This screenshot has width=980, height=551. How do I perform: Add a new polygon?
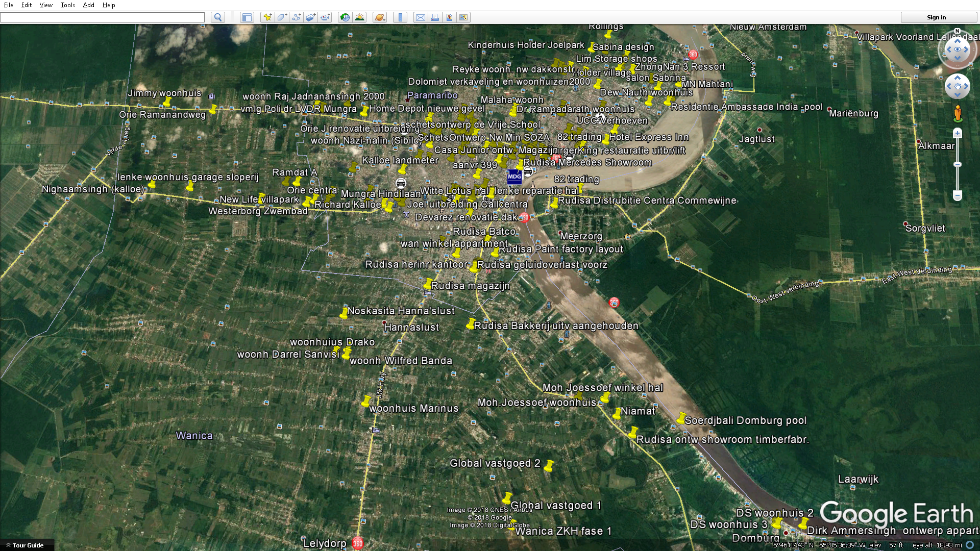pos(282,17)
